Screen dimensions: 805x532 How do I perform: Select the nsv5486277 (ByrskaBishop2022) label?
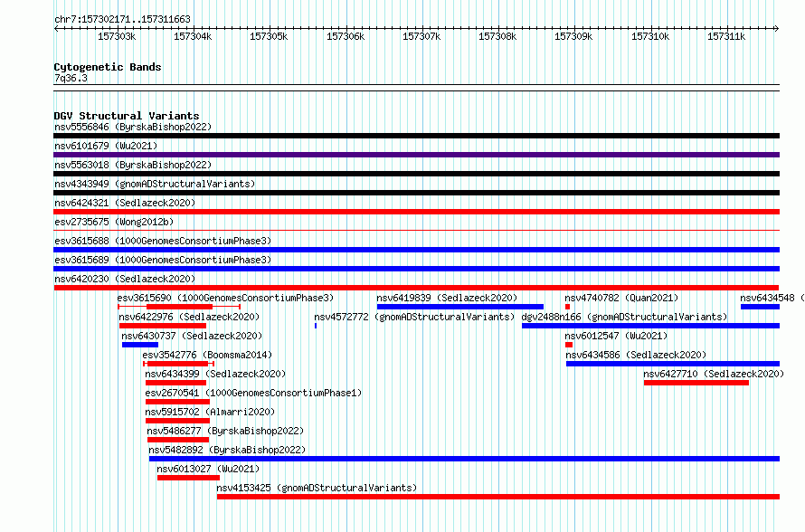click(225, 431)
